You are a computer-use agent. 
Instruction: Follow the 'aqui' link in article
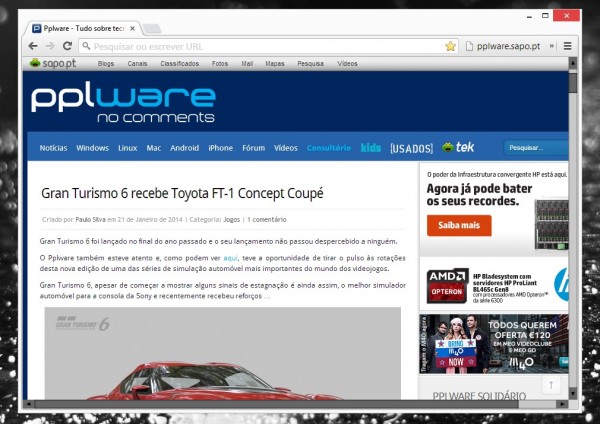230,258
